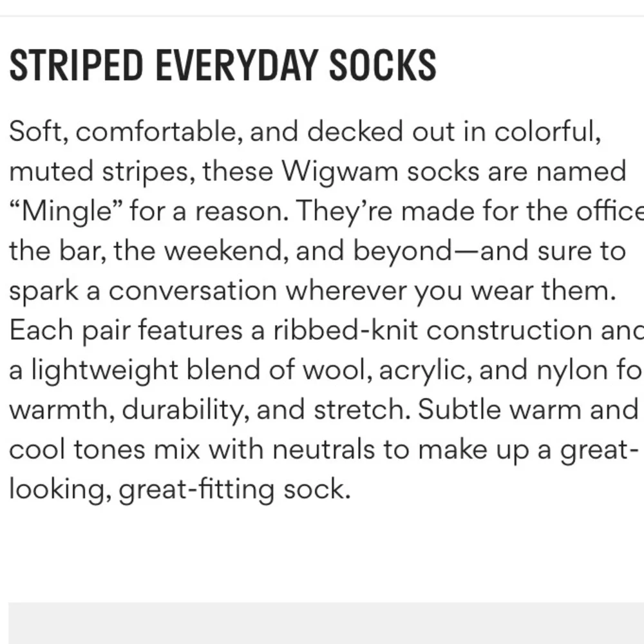Click the word "acrylic" in the blend list

click(425, 370)
